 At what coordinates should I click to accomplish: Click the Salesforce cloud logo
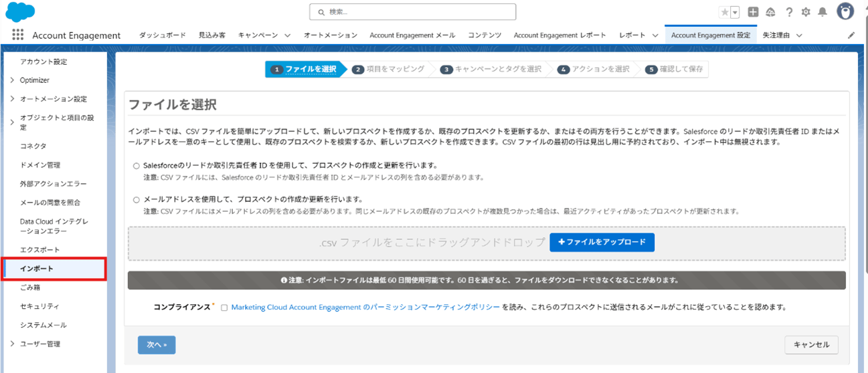(20, 12)
